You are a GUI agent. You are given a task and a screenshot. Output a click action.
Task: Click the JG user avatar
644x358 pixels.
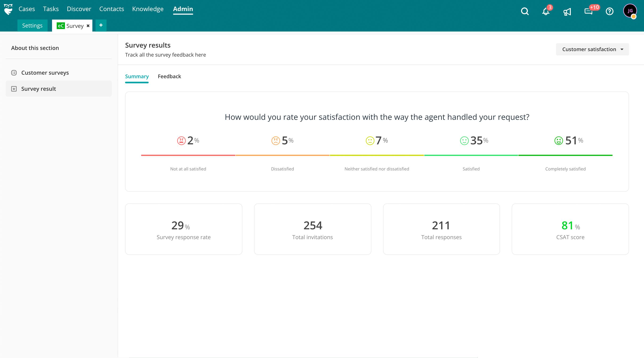[630, 11]
